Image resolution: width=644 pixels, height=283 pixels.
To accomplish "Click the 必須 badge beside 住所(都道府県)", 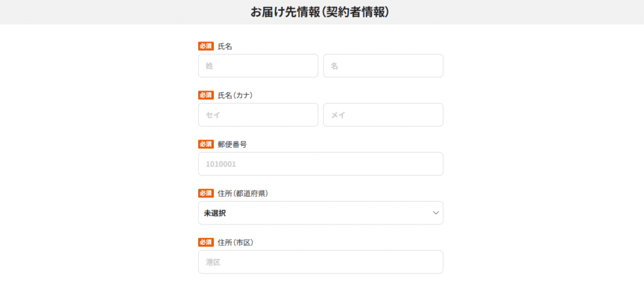I will click(x=206, y=193).
